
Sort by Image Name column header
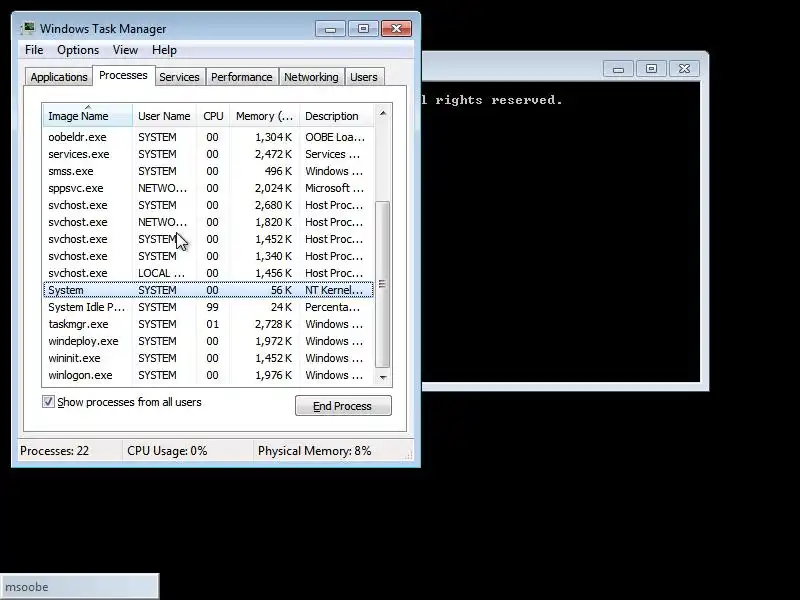pos(88,116)
